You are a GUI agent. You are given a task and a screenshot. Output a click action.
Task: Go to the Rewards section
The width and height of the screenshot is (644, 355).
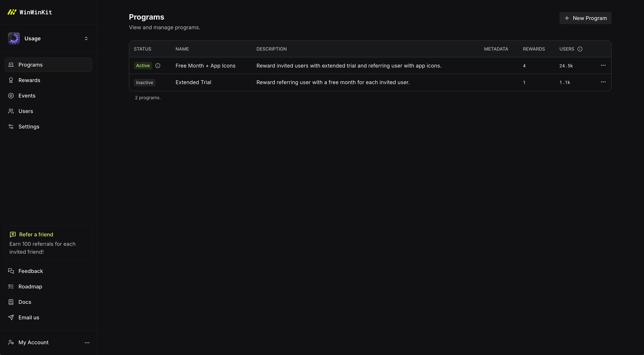pyautogui.click(x=29, y=80)
